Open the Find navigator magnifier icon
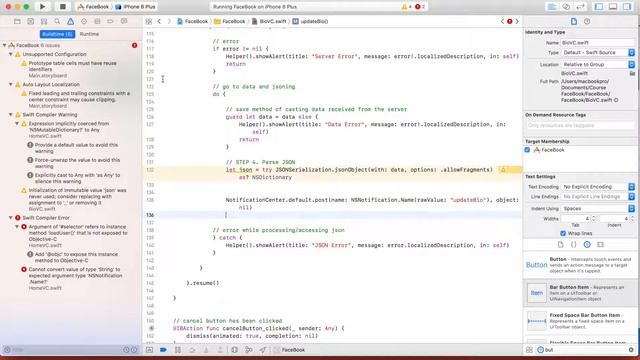Image resolution: width=640 pixels, height=360 pixels. click(x=57, y=21)
